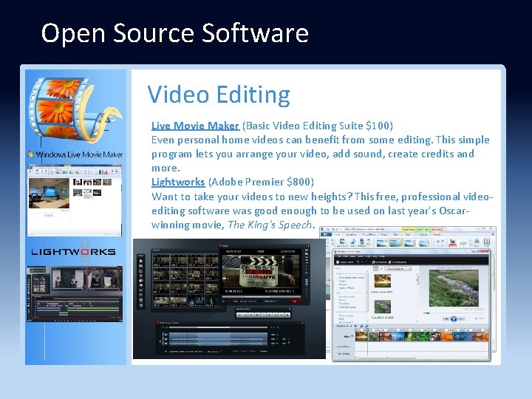Select the highlighted second theme thumbnail in ribbon
This screenshot has height=399, width=532.
395,243
